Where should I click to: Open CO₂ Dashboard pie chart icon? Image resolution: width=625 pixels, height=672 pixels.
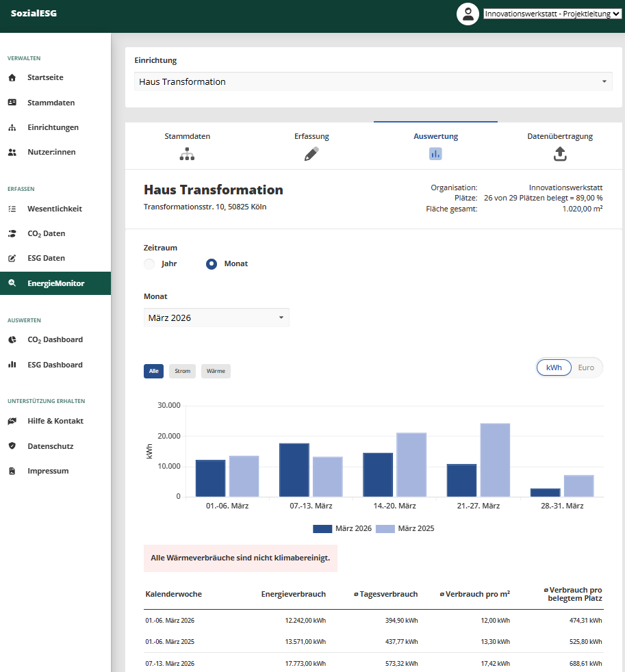coord(12,340)
